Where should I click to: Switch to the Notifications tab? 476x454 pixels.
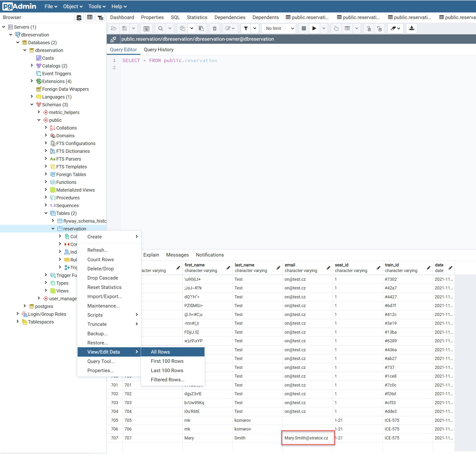(x=210, y=255)
